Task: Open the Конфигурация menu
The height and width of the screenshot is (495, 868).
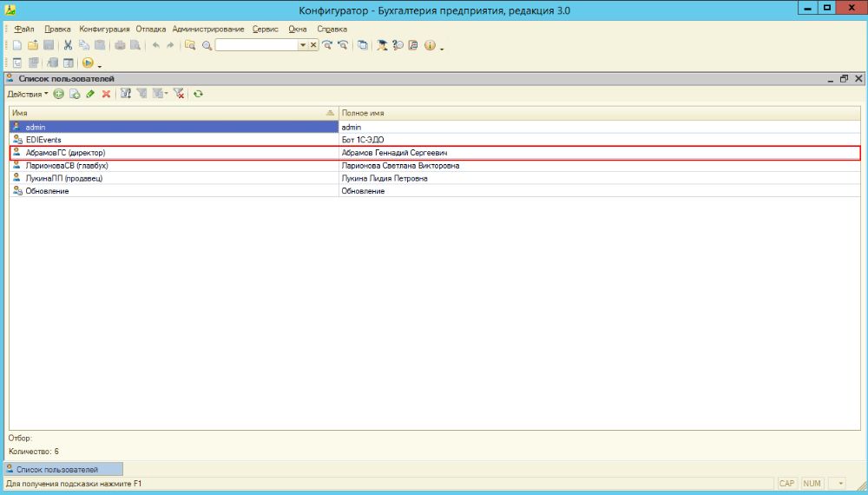Action: coord(104,29)
